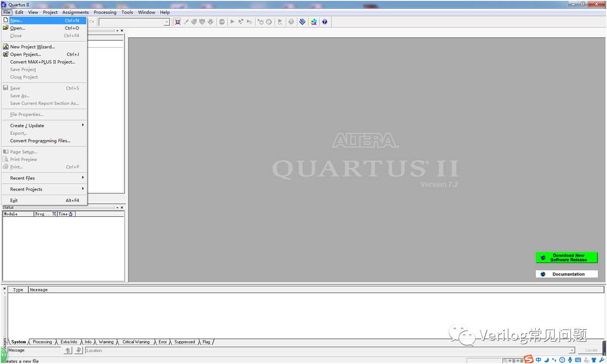Open the Tools menu
Viewport: 607px width, 364px height.
click(x=127, y=12)
